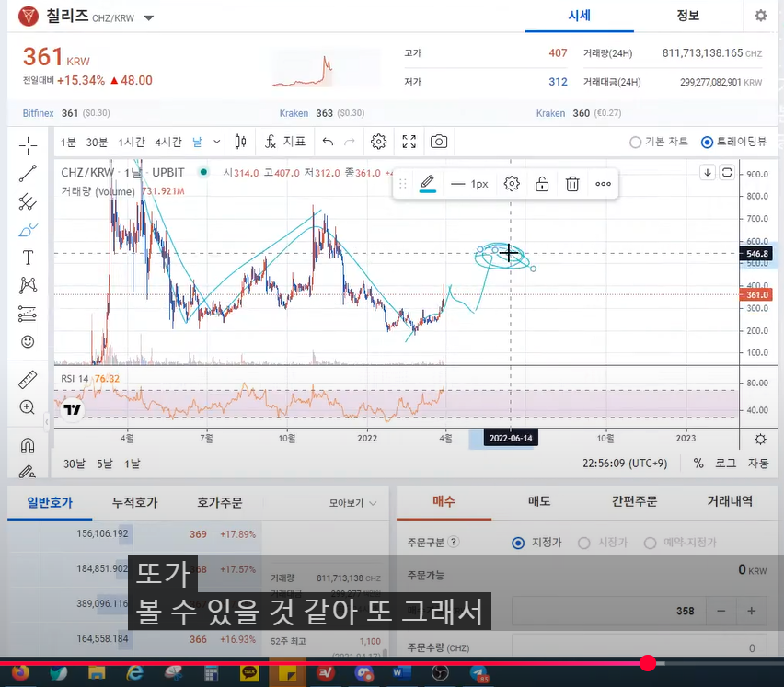Open the 모아보기 dropdown
784x687 pixels.
coord(352,503)
